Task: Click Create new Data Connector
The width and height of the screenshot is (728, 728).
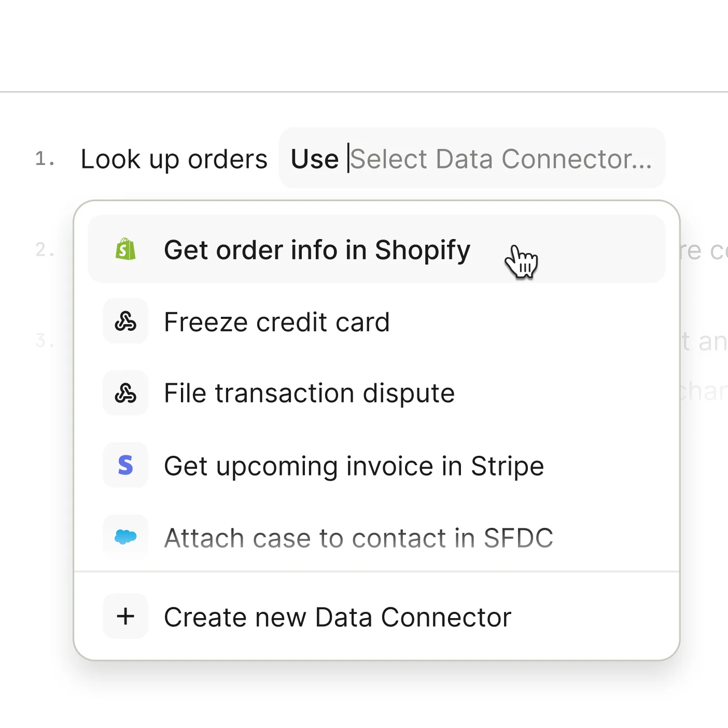Action: point(337,617)
